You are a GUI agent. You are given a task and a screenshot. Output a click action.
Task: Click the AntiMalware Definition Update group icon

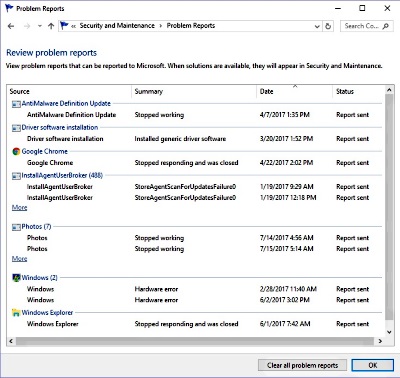click(16, 104)
